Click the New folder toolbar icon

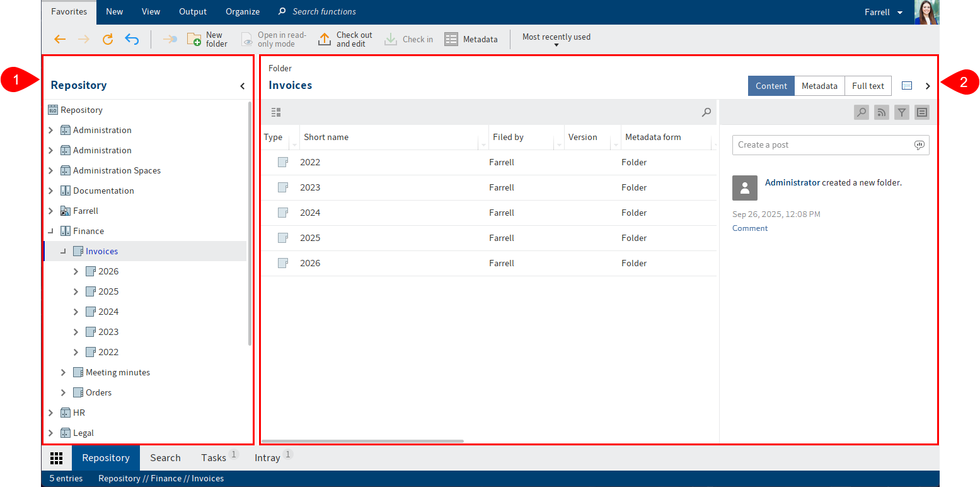click(194, 40)
